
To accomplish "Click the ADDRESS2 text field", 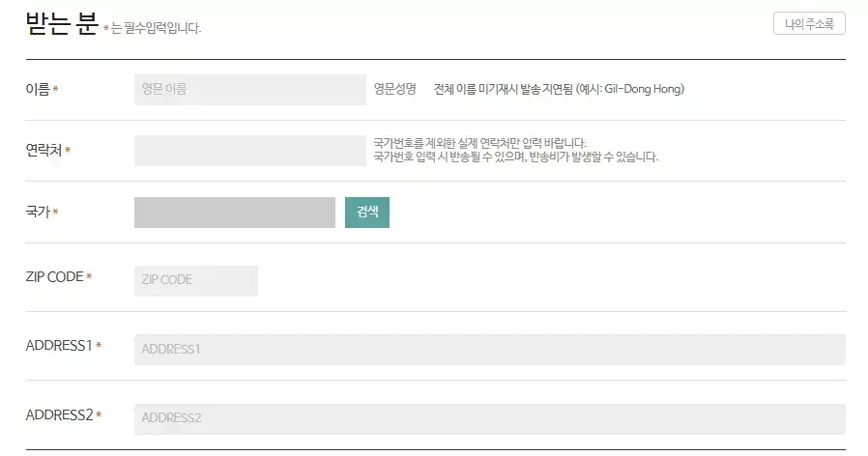I will (x=489, y=418).
